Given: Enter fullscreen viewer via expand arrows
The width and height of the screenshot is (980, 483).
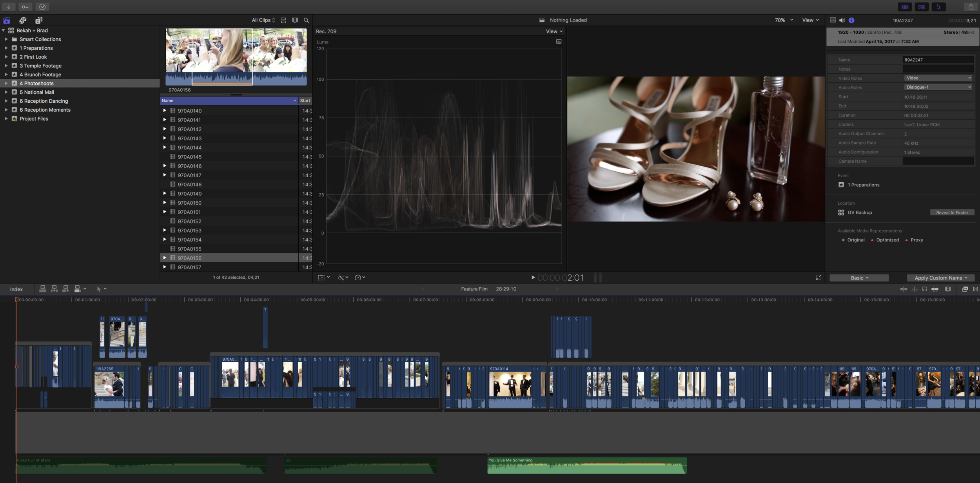Looking at the screenshot, I should (x=818, y=278).
